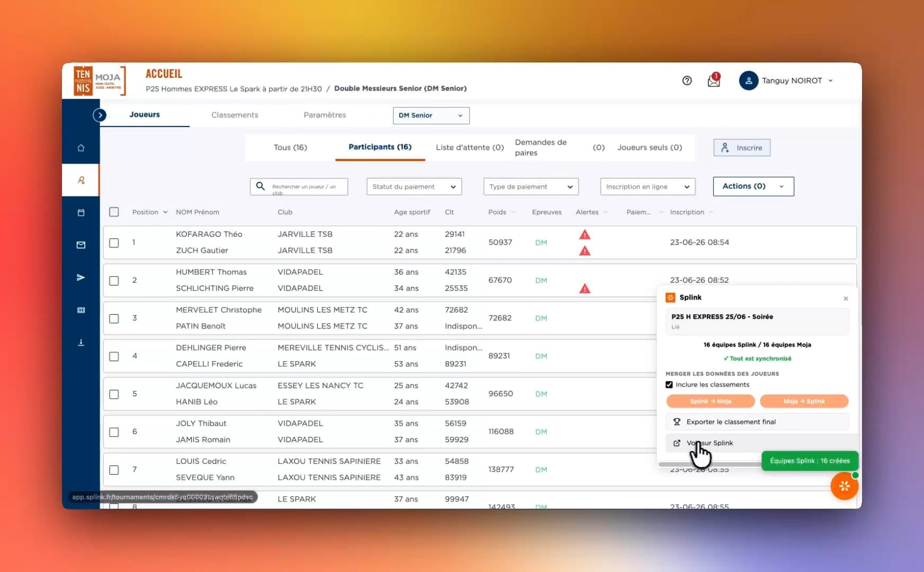Switch to the Joueurs tab
This screenshot has height=572, width=924.
[145, 114]
